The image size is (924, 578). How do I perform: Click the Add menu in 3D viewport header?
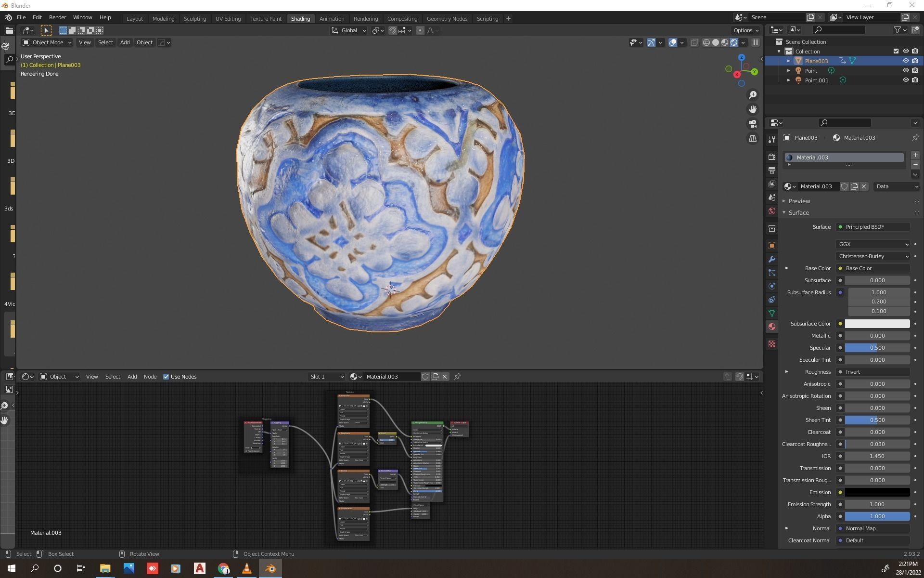coord(125,42)
